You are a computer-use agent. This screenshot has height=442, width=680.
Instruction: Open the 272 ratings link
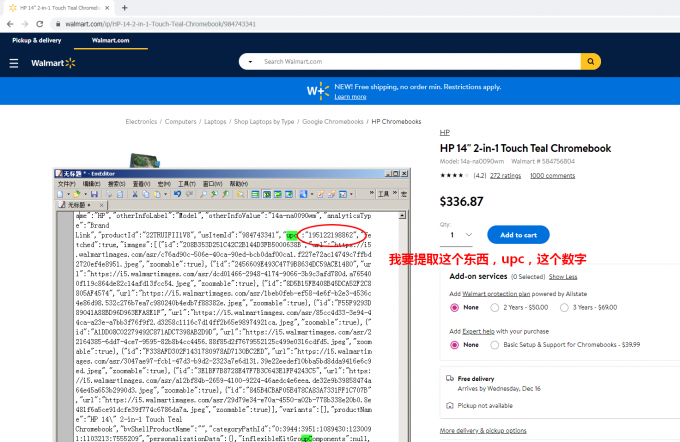point(505,176)
